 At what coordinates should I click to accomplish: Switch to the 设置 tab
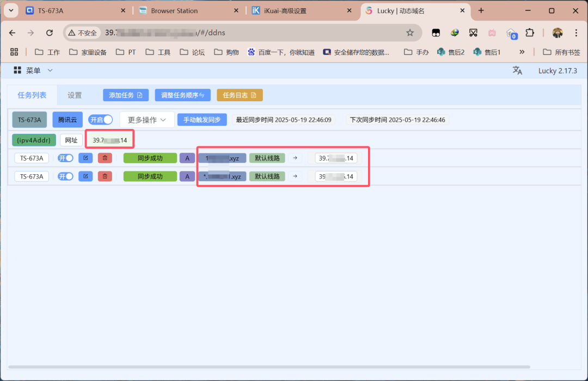(x=75, y=95)
